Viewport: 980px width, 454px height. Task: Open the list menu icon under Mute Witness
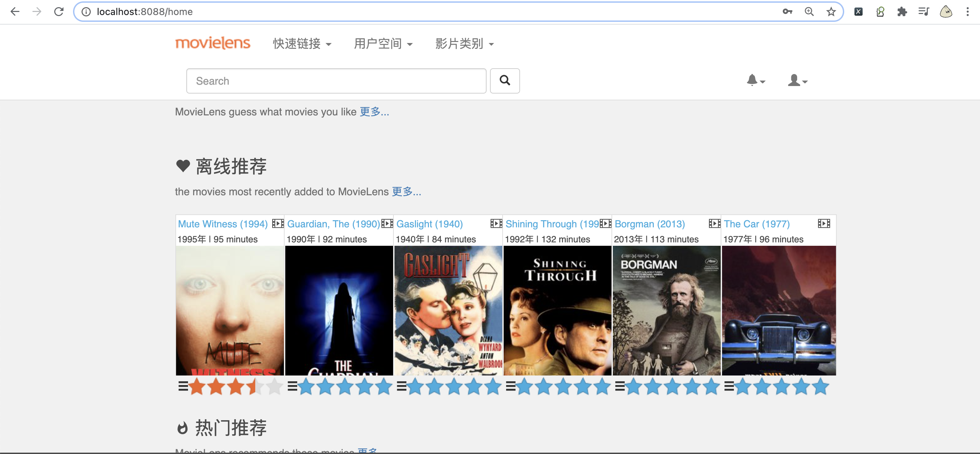(x=183, y=386)
